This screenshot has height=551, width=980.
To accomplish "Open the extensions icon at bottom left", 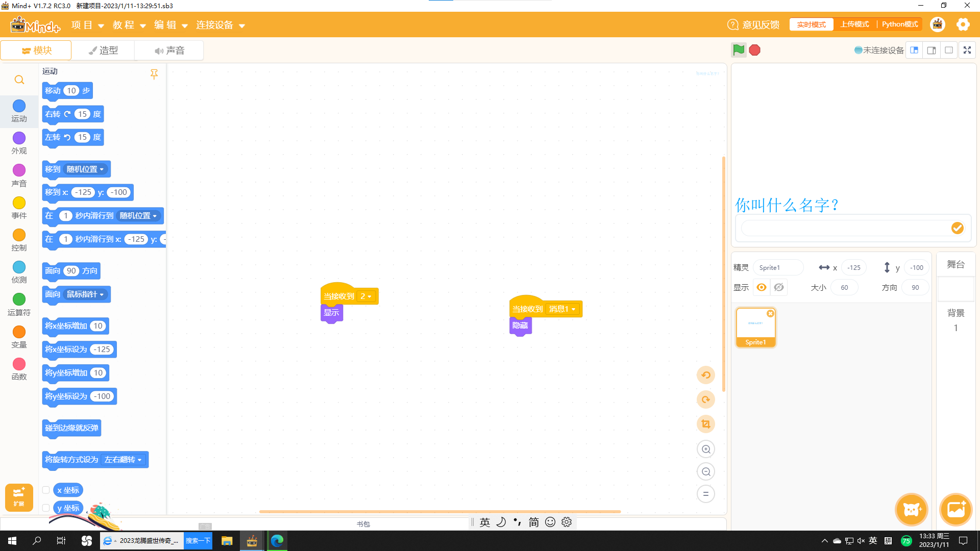I will pyautogui.click(x=19, y=497).
